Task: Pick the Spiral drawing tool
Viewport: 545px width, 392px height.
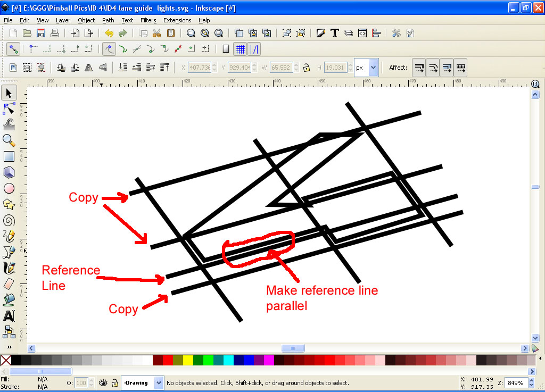Action: point(9,220)
